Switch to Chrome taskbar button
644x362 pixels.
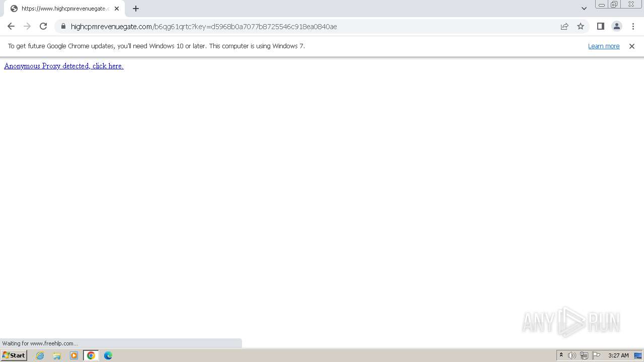pyautogui.click(x=91, y=355)
